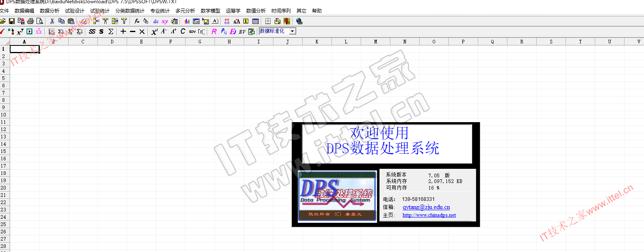
Task: Open the 帮助 menu
Action: [317, 11]
